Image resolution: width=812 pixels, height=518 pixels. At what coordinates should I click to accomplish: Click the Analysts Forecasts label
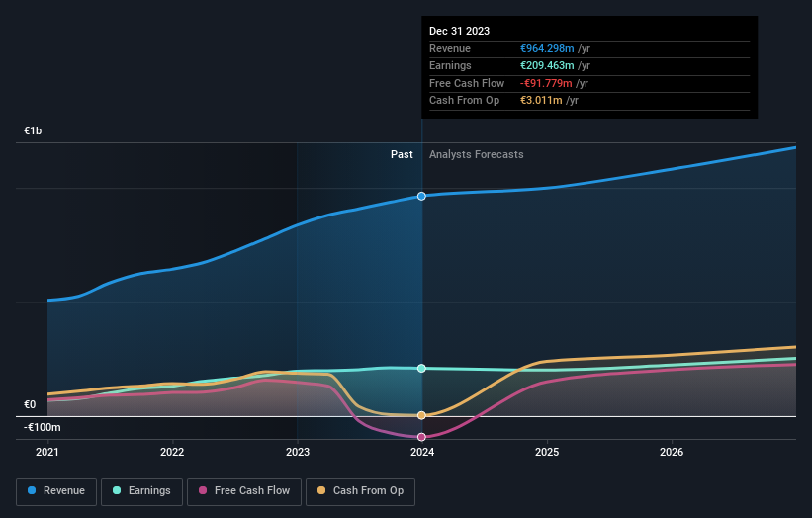click(477, 155)
